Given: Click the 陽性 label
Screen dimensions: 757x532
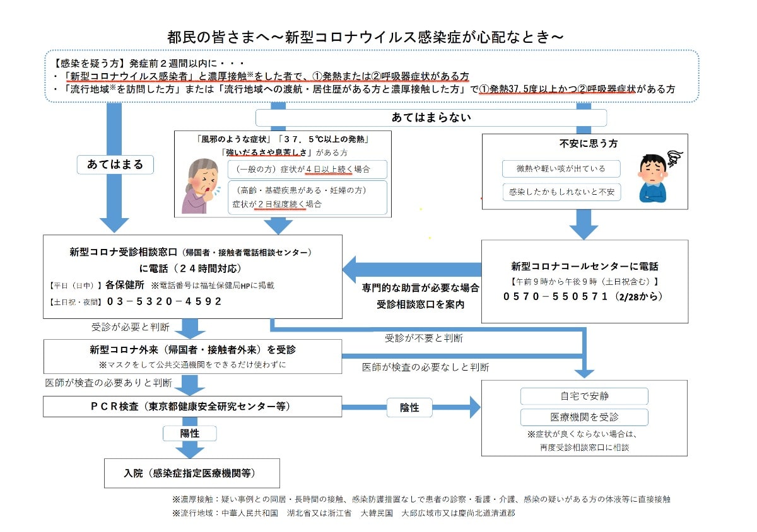Looking at the screenshot, I should coord(189,434).
